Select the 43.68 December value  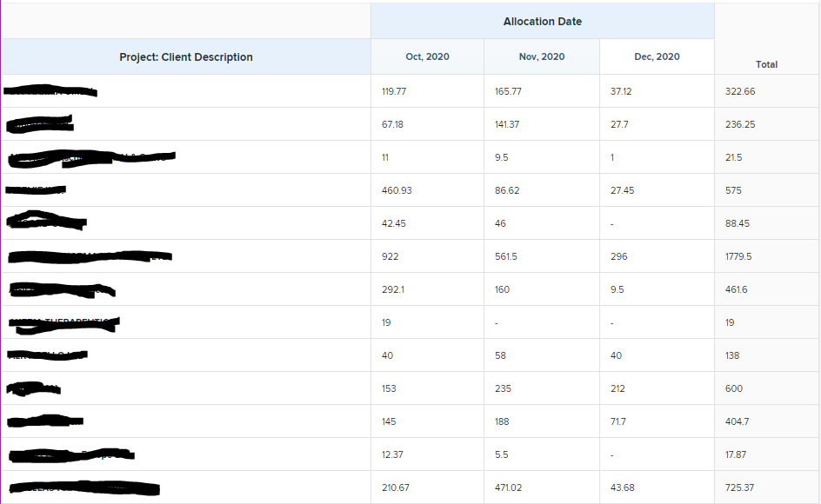pos(623,487)
